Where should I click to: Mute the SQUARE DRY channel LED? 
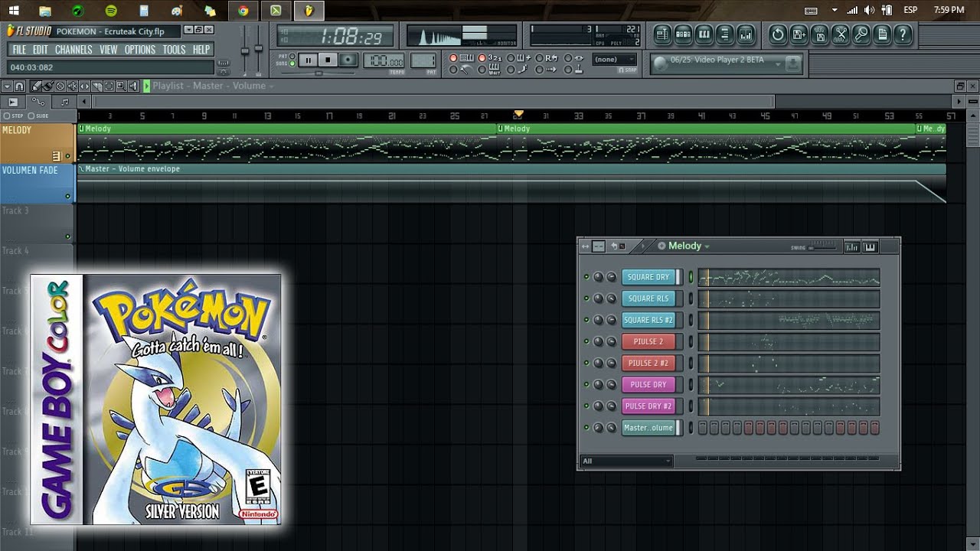586,277
